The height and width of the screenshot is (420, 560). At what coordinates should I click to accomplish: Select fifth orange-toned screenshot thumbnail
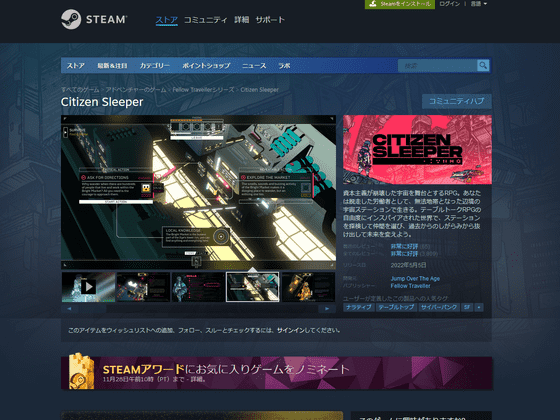(x=308, y=287)
